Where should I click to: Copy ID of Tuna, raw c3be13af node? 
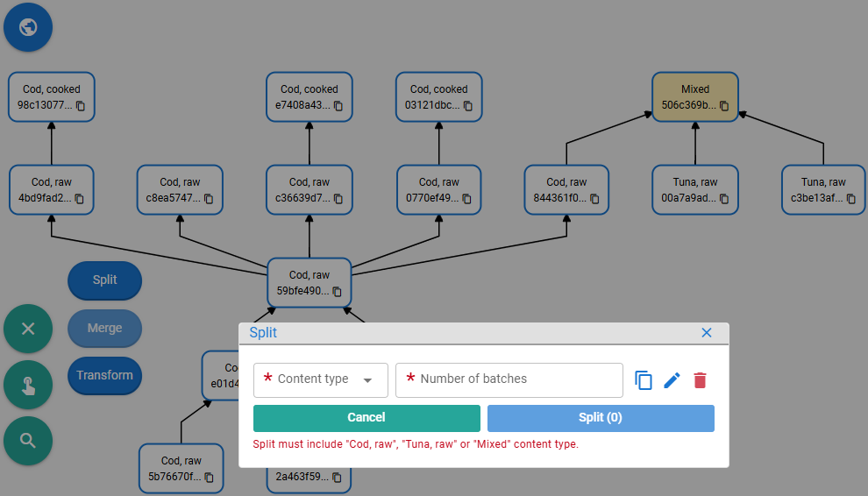(x=851, y=199)
